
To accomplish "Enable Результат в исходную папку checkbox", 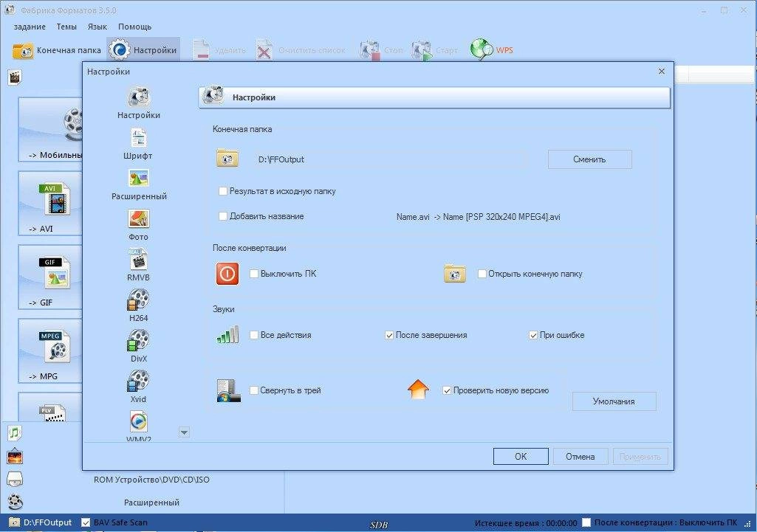I will point(223,191).
